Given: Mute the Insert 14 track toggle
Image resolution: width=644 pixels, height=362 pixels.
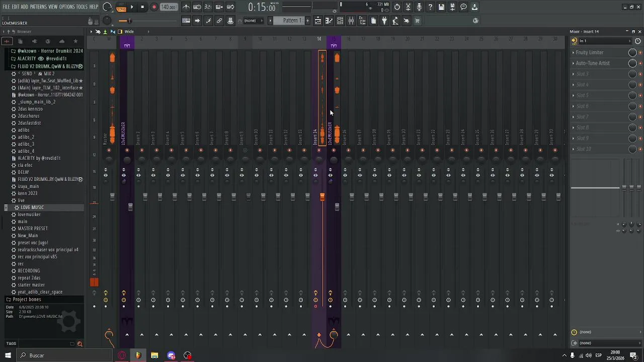Looking at the screenshot, I should pos(318,150).
